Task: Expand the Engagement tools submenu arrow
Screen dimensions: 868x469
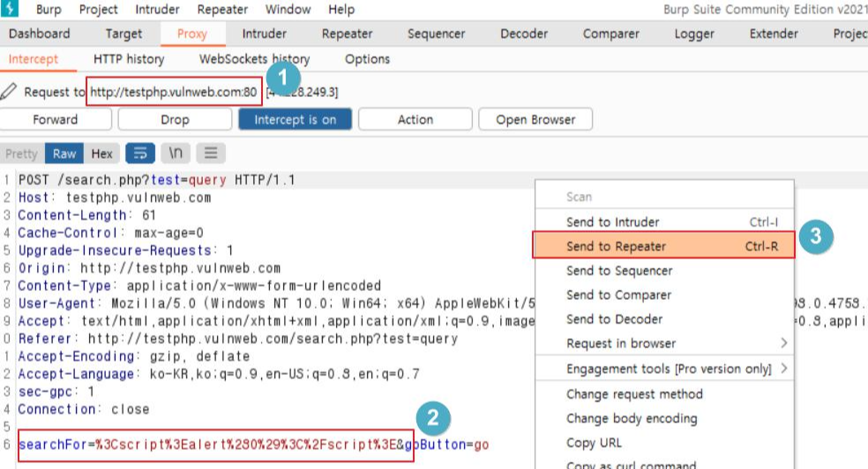Action: point(784,368)
